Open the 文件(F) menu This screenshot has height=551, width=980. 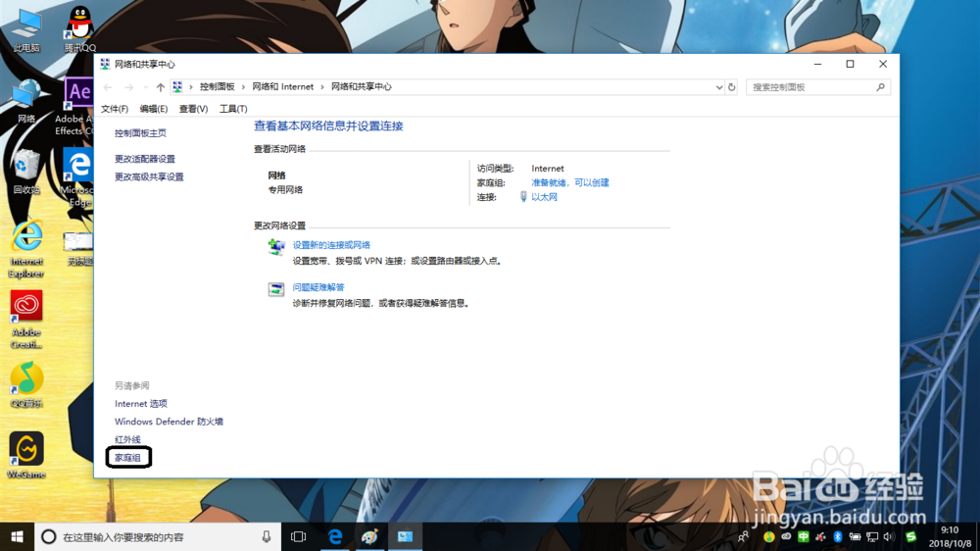(x=115, y=109)
